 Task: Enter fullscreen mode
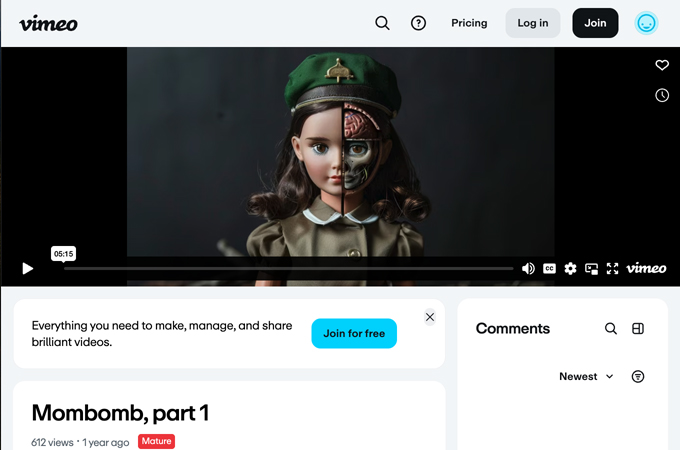(x=612, y=269)
